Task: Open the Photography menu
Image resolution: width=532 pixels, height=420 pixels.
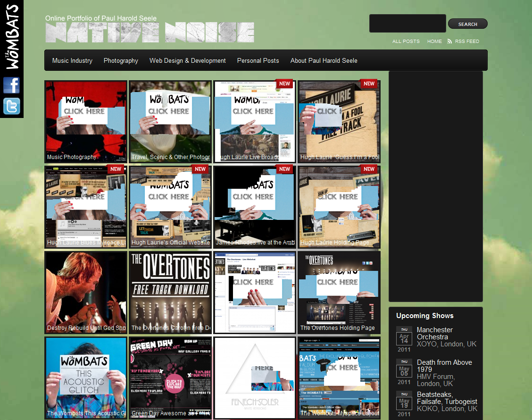Action: [121, 60]
